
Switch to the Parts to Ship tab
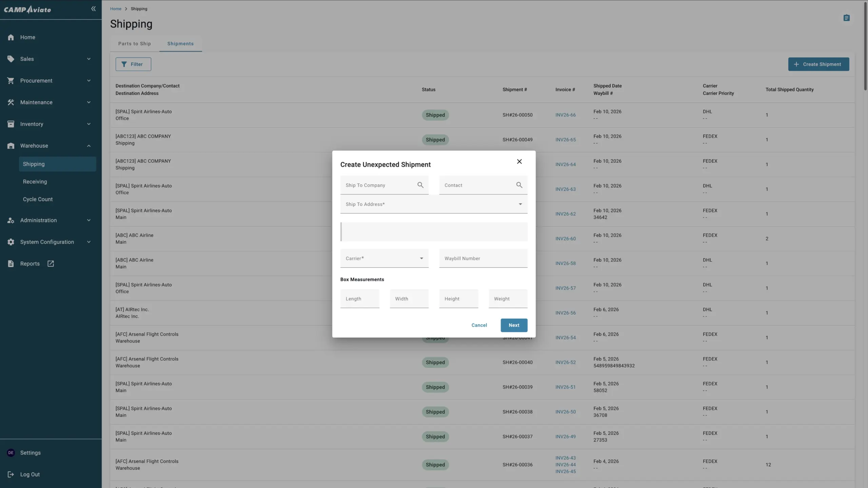(x=135, y=44)
